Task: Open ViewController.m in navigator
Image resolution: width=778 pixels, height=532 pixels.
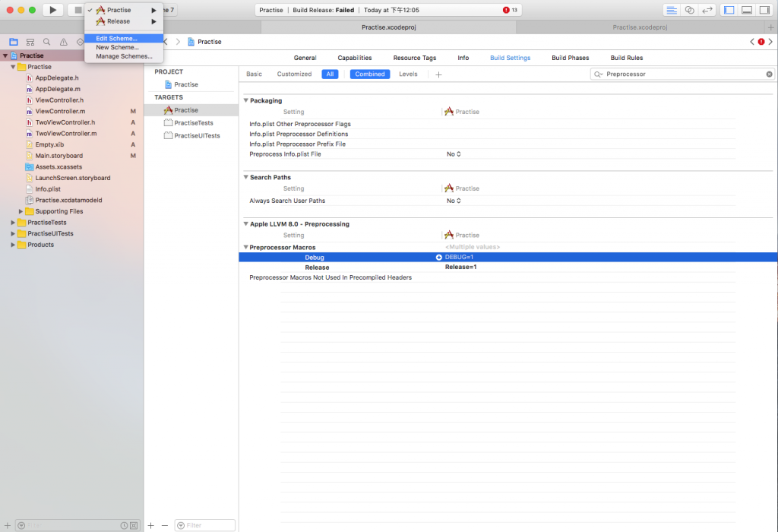Action: point(60,111)
